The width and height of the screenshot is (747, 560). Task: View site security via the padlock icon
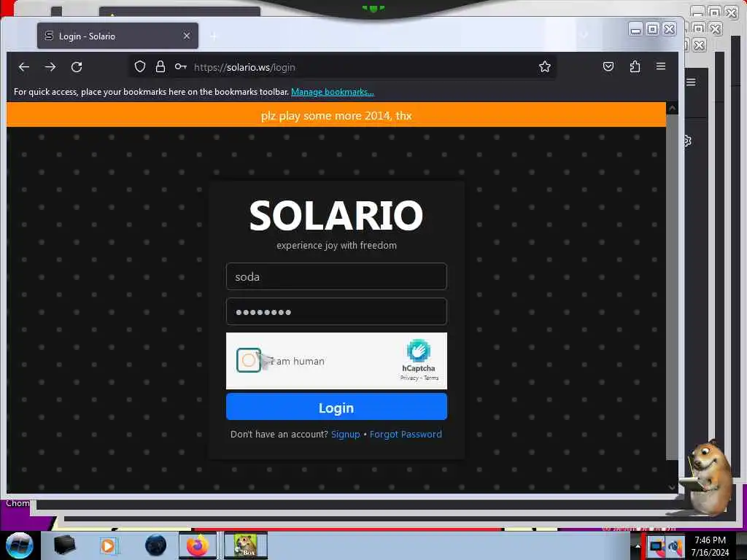(x=160, y=66)
